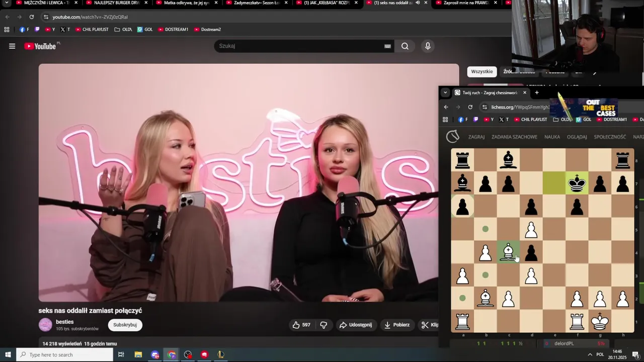The height and width of the screenshot is (362, 644).
Task: Select the Wszystkie filter chip
Action: (x=481, y=71)
